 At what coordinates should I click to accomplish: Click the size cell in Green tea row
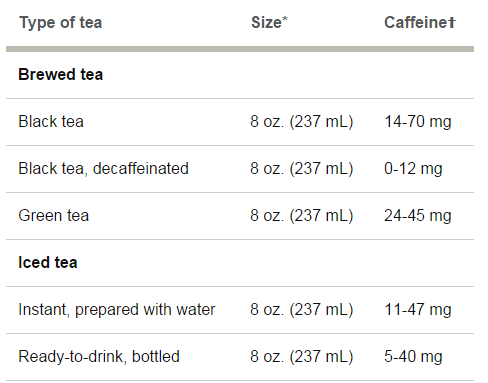(302, 215)
